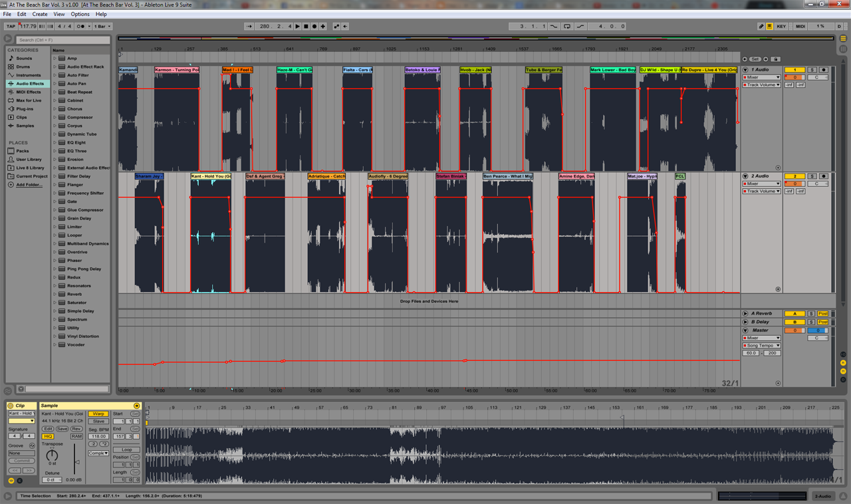851x504 pixels.
Task: Click the TAP tempo button
Action: pos(11,27)
